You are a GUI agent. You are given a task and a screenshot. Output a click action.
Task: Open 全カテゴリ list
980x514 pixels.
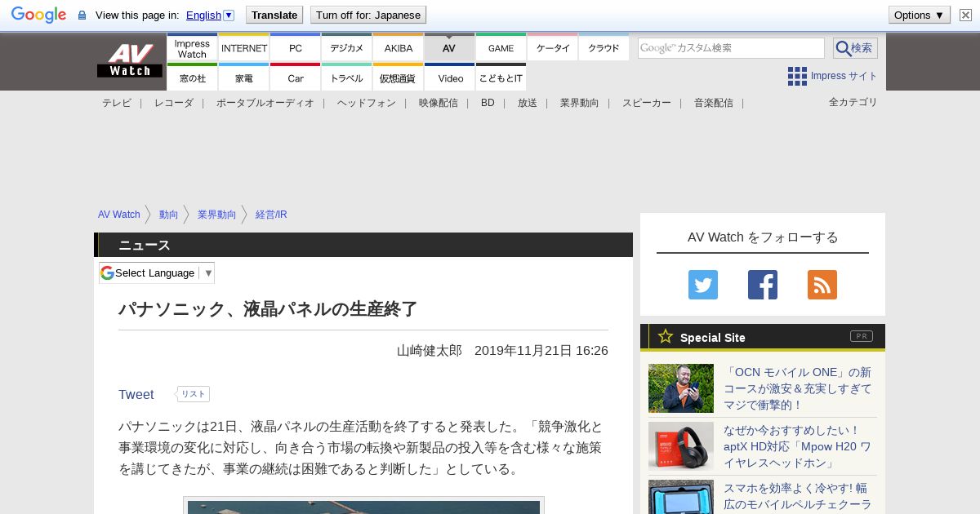(x=853, y=102)
